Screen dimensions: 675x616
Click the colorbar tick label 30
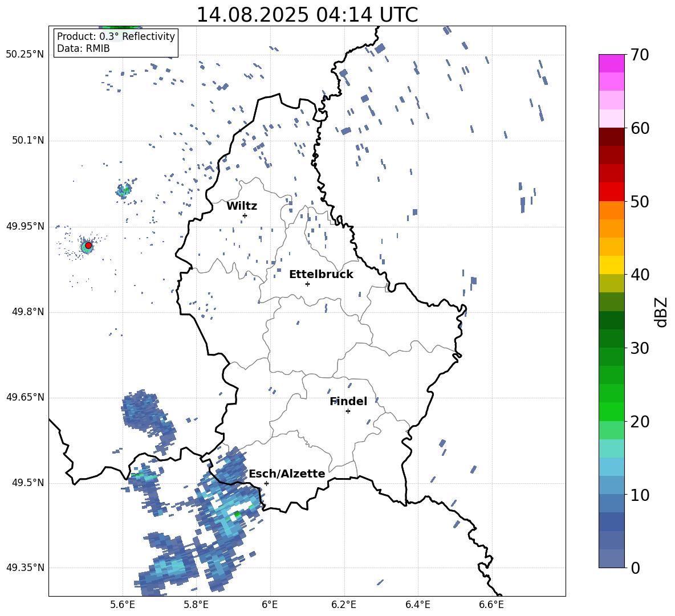(x=640, y=348)
